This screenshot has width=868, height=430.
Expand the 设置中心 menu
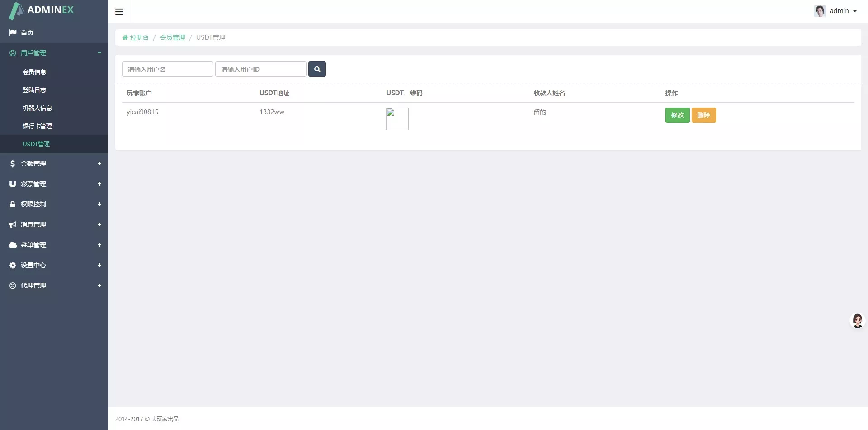tap(99, 265)
